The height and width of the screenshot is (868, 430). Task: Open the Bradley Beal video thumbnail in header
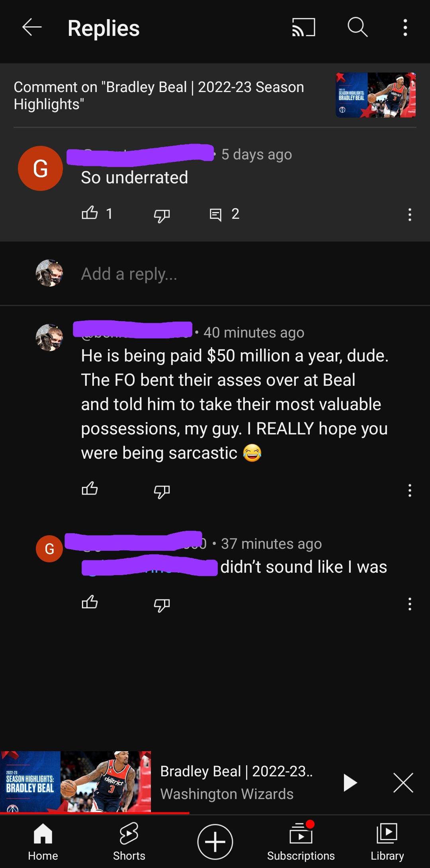pyautogui.click(x=375, y=95)
